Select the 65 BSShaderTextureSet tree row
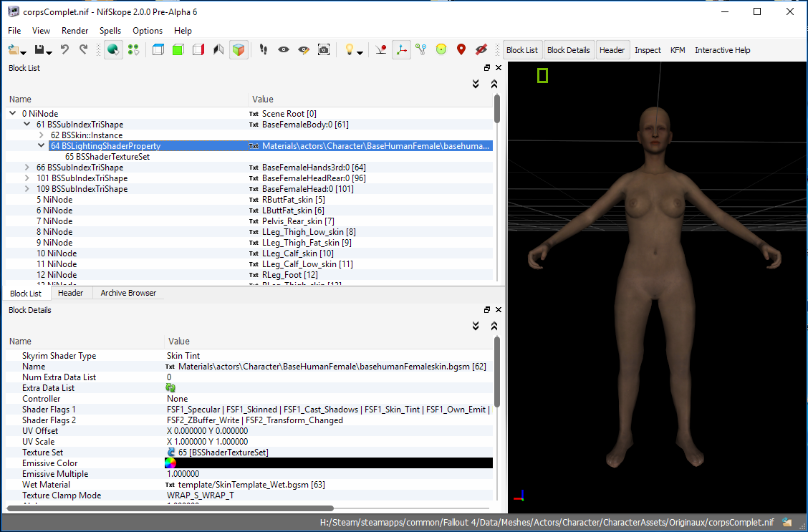Viewport: 808px width, 532px height. [249, 157]
